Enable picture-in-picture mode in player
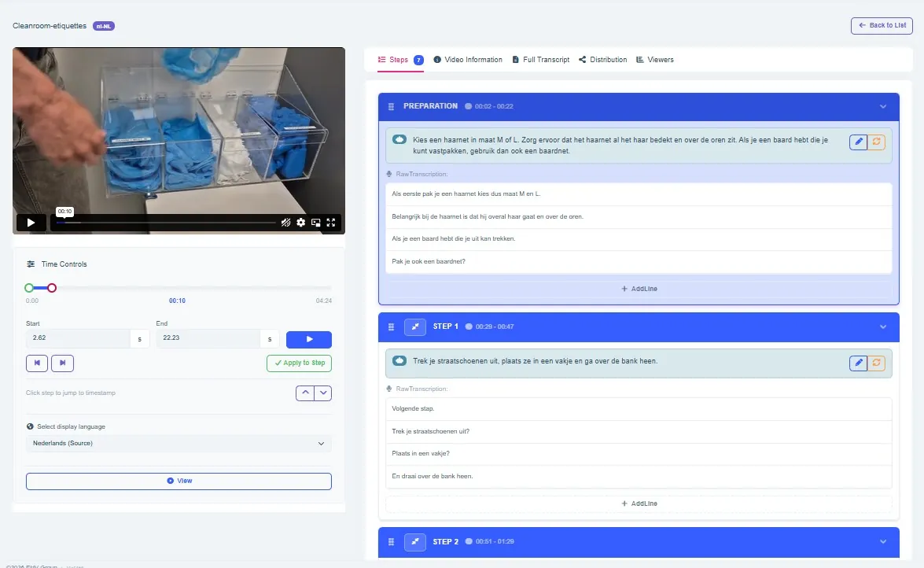The width and height of the screenshot is (924, 568). pyautogui.click(x=316, y=223)
